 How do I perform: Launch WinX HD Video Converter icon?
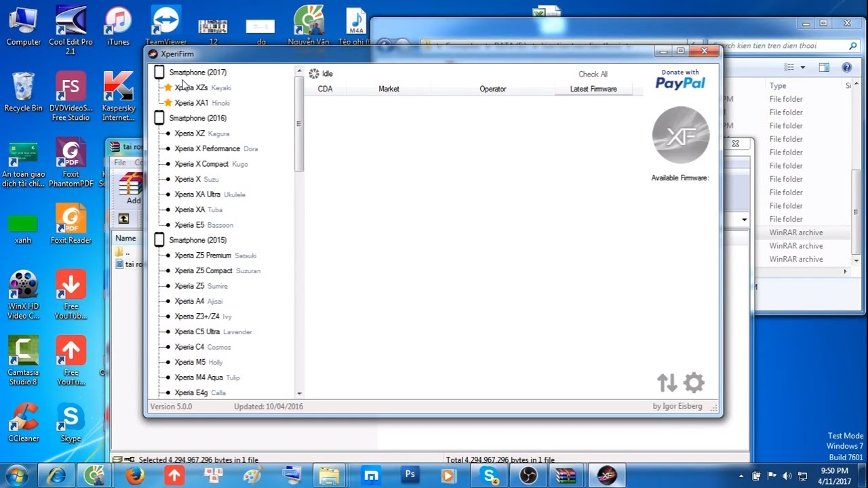(24, 295)
